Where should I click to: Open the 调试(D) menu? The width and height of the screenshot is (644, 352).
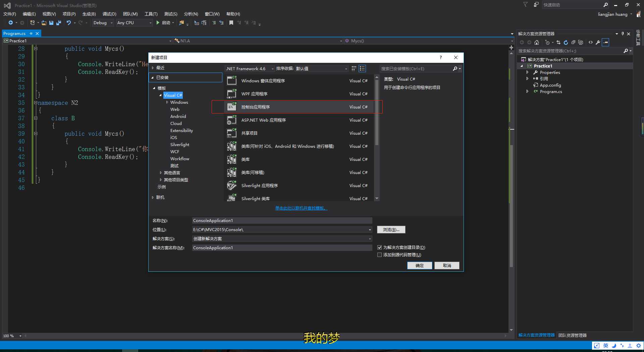(x=109, y=14)
